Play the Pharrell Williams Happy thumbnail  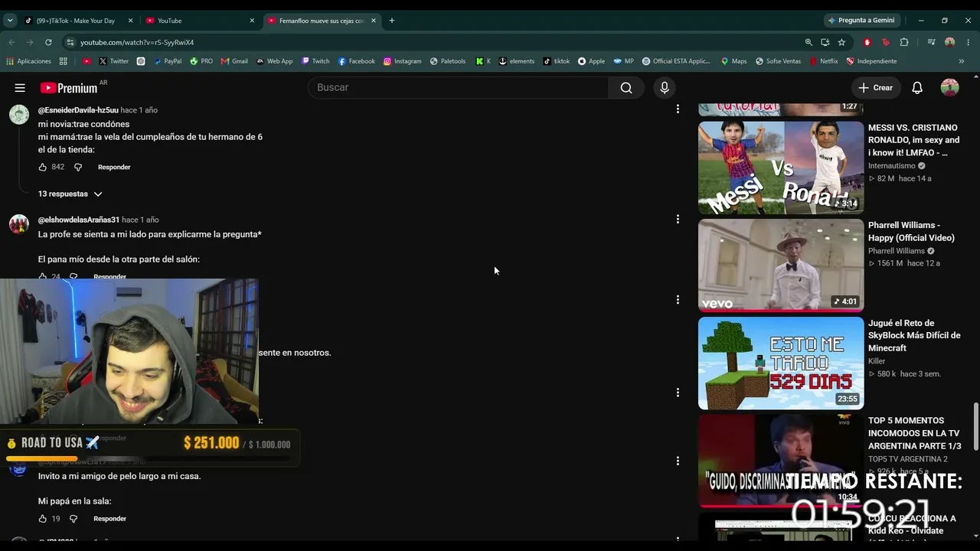coord(781,266)
